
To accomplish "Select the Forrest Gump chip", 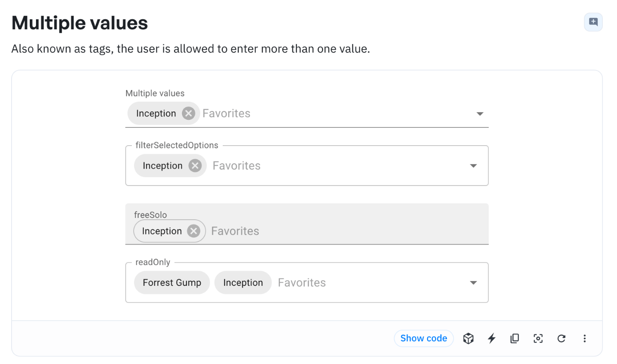I will tap(172, 283).
